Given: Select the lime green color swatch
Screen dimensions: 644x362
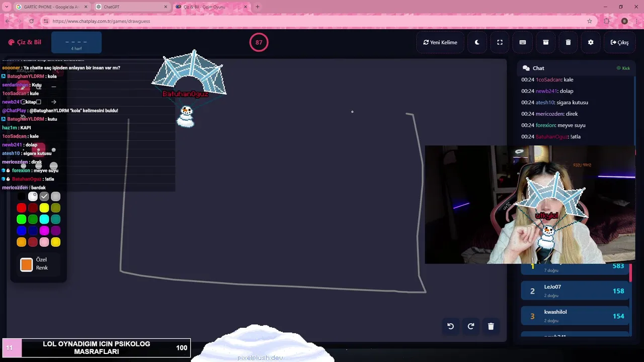Looking at the screenshot, I should pyautogui.click(x=21, y=219).
